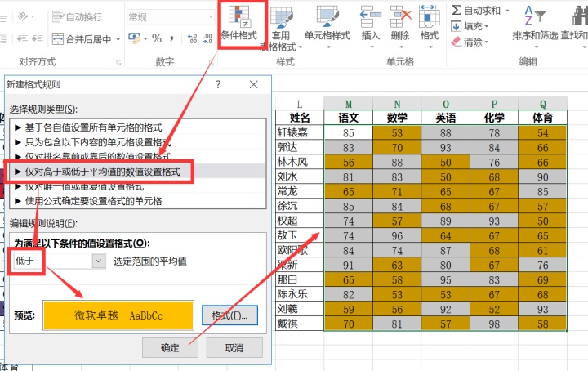Open the Conditional Formatting (条件格式) menu
Image resolution: width=588 pixels, height=371 pixels.
coord(239,23)
